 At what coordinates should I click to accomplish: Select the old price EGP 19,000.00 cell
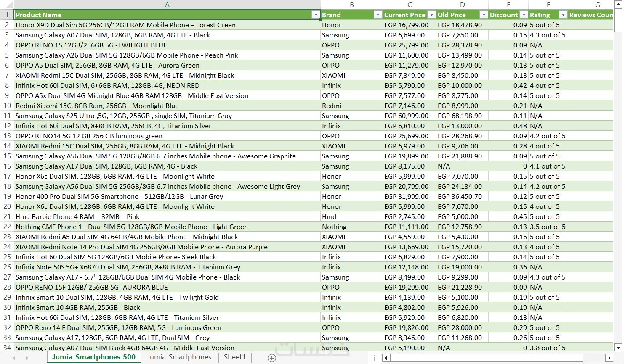(462, 267)
